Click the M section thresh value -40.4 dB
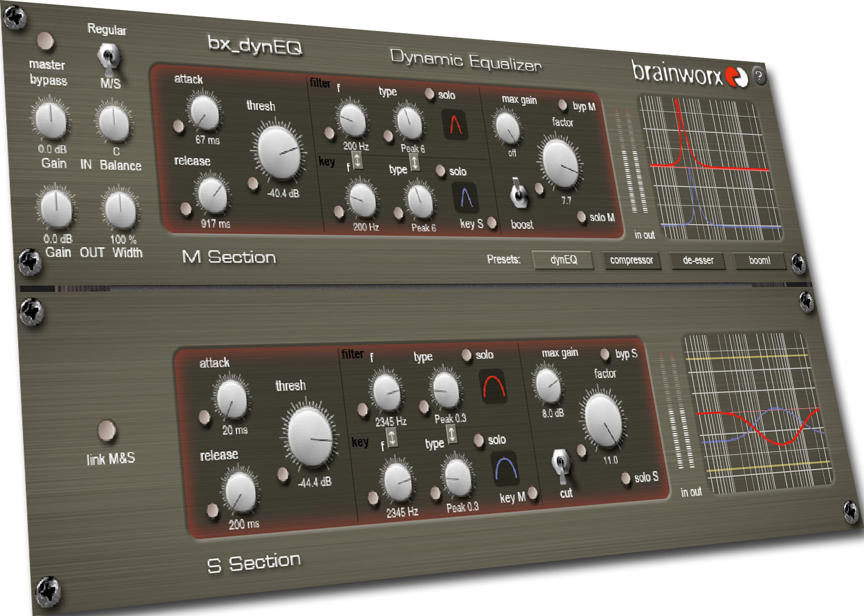This screenshot has height=616, width=864. [283, 193]
